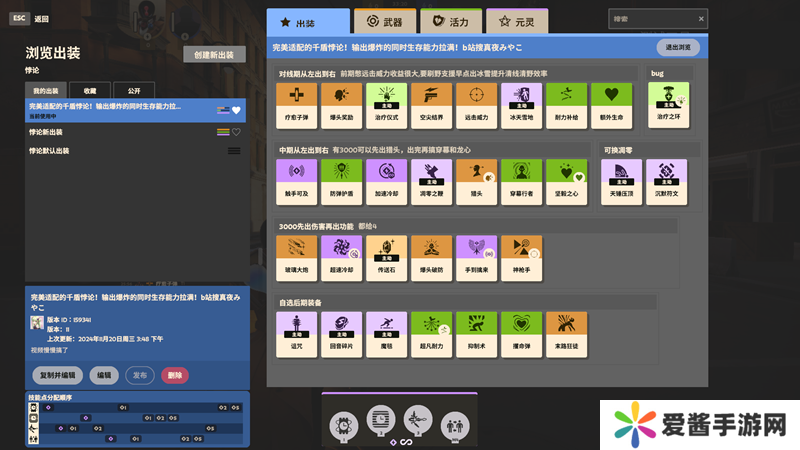This screenshot has width=800, height=450.
Task: Click the 复制并编辑 button
Action: [58, 375]
